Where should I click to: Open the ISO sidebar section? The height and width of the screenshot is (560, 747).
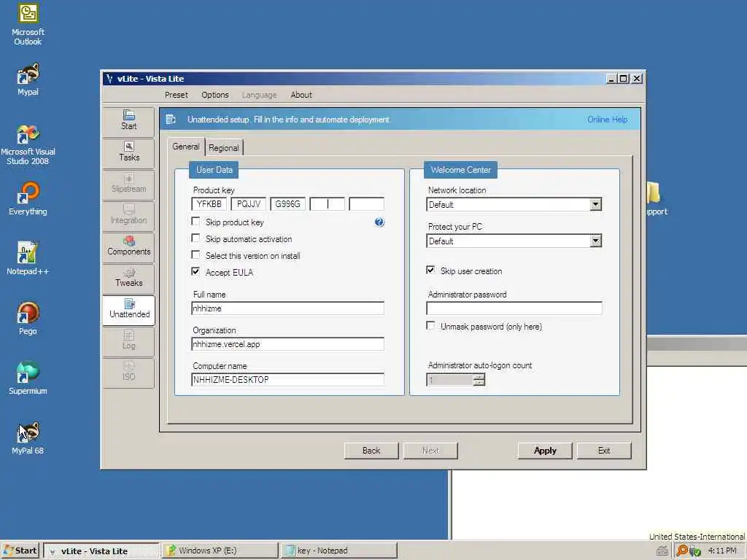[x=128, y=373]
